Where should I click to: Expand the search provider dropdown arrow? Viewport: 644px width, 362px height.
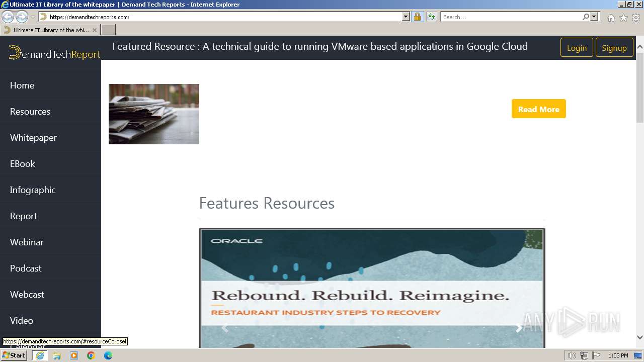(x=594, y=17)
